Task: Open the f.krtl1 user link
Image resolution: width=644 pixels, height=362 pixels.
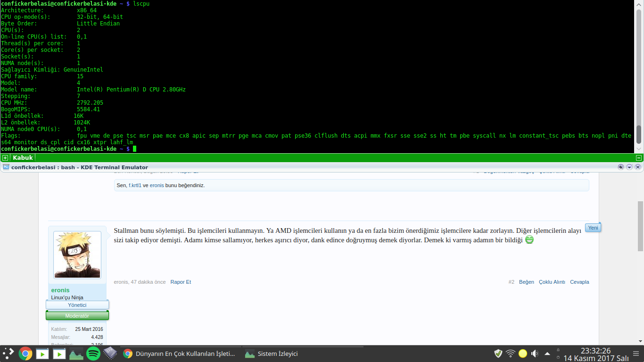Action: coord(135,185)
